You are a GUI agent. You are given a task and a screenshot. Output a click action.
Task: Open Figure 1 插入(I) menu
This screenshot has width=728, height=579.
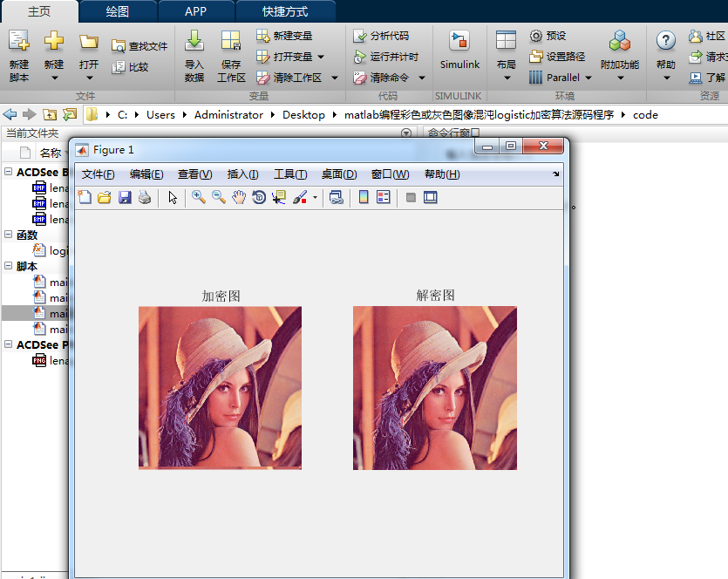coord(243,174)
